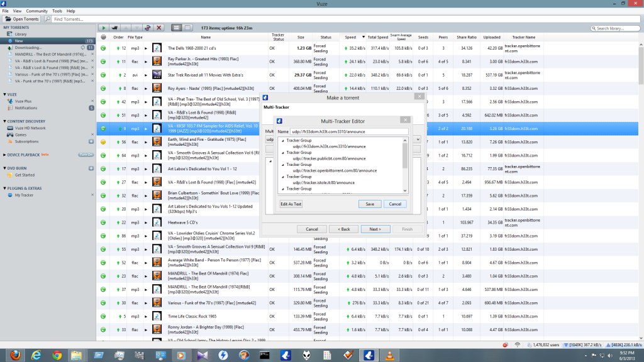This screenshot has width=644, height=362.
Task: Collapse the VUZE sidebar section
Action: (4, 94)
